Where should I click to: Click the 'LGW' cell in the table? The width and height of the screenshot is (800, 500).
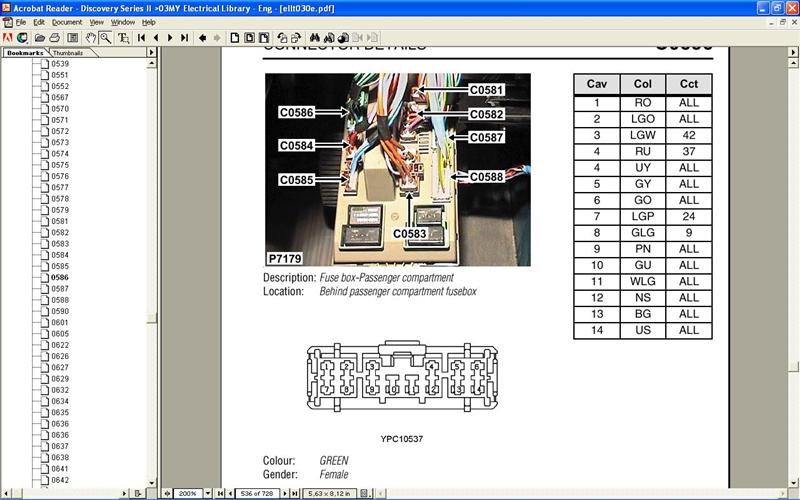coord(642,135)
